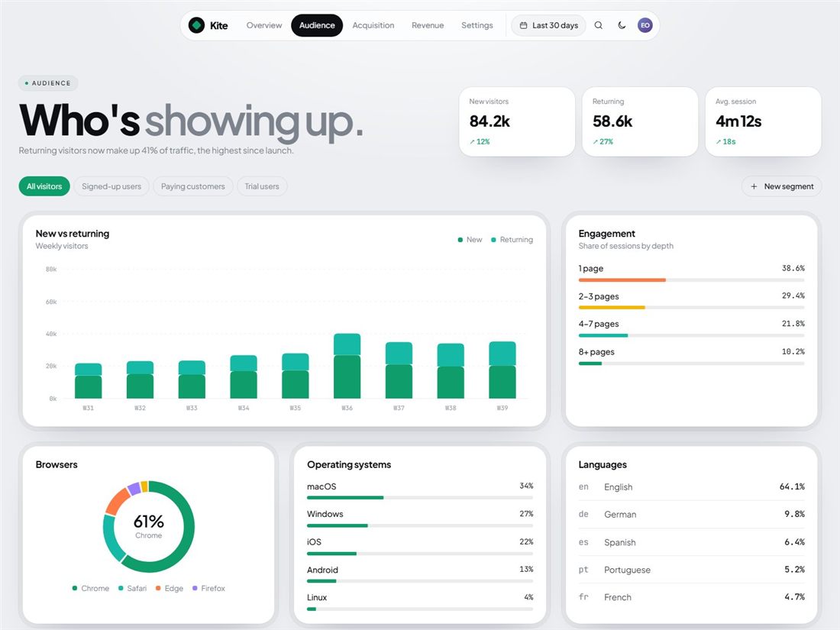Image resolution: width=840 pixels, height=630 pixels.
Task: Click the Windows usage bar
Action: click(338, 525)
